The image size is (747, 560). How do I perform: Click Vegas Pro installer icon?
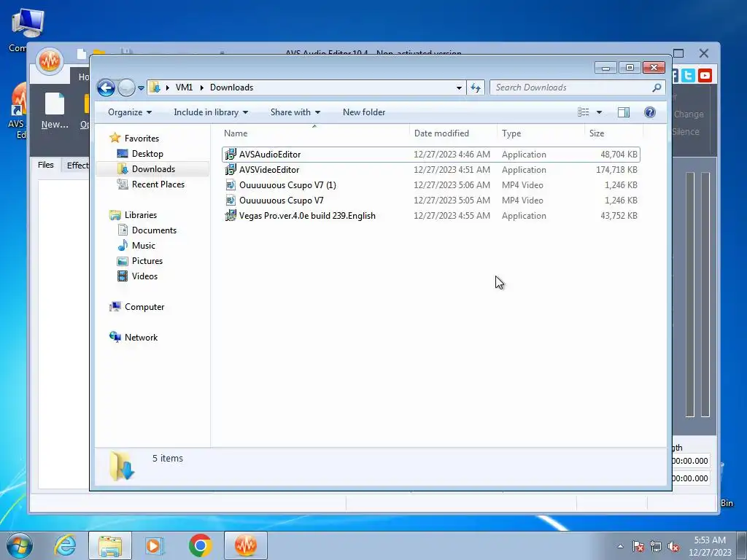click(231, 216)
